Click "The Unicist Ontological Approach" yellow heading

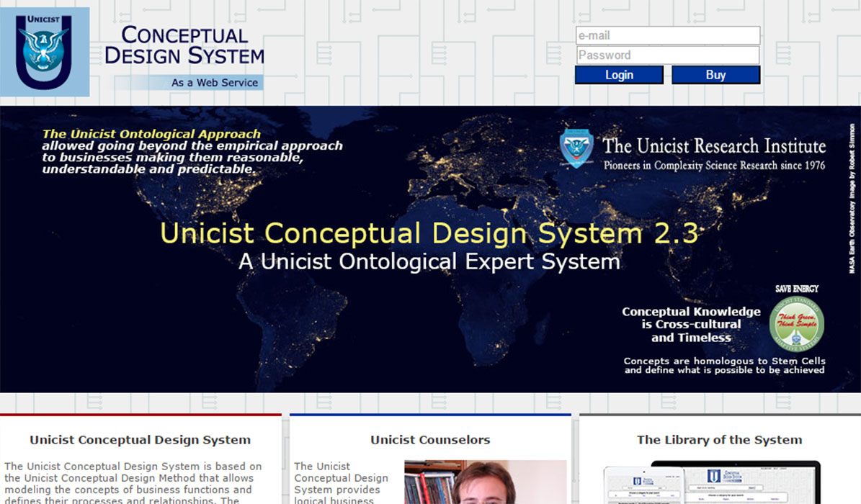point(151,134)
